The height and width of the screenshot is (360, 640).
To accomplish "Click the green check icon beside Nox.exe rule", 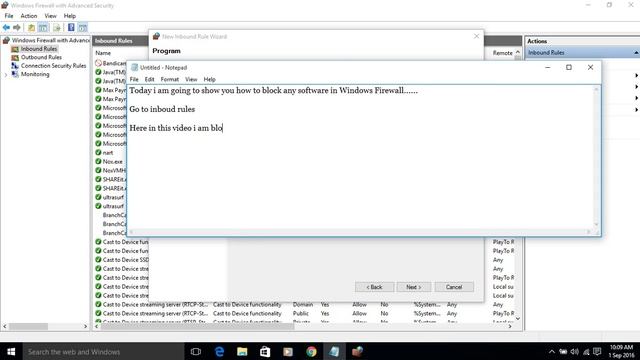I will coord(98,161).
